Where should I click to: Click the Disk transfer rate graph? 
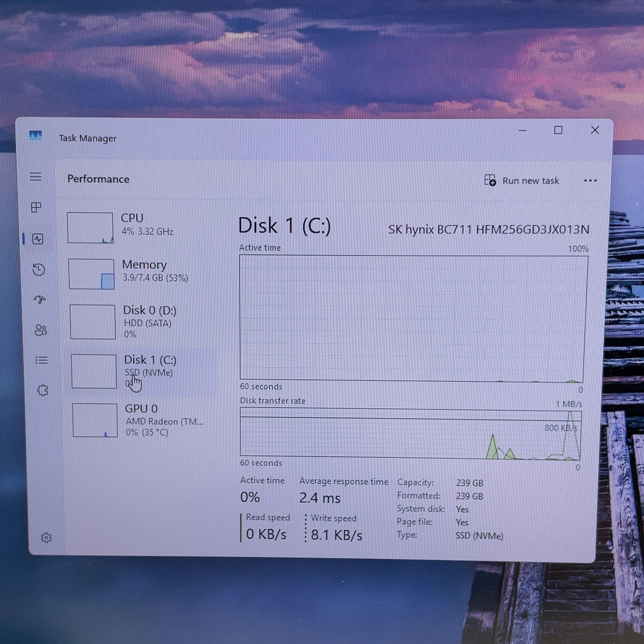click(411, 434)
